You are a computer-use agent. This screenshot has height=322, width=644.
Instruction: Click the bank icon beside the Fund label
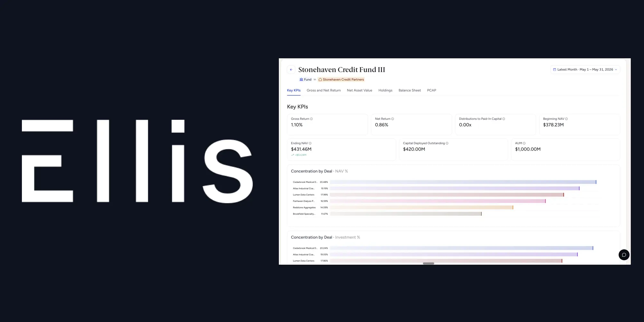pyautogui.click(x=301, y=80)
